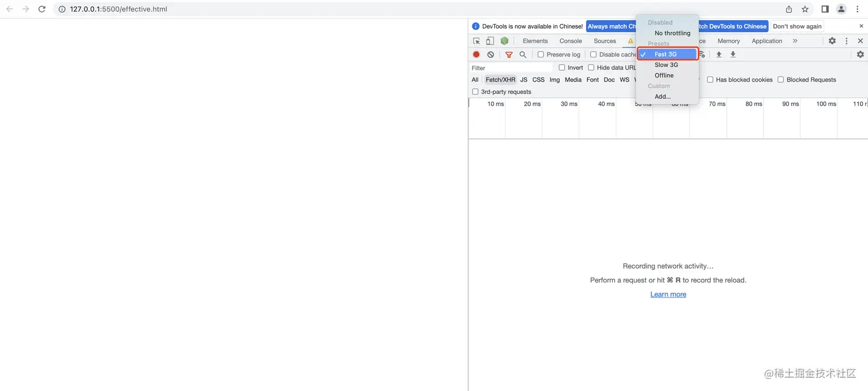Viewport: 868px width, 391px height.
Task: Switch to the Memory tab
Action: (728, 41)
